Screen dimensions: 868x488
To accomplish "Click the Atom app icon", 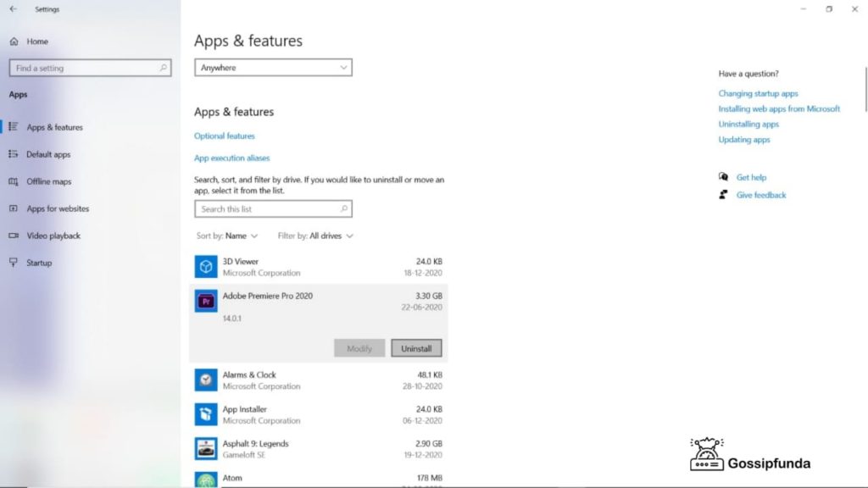I will click(206, 480).
